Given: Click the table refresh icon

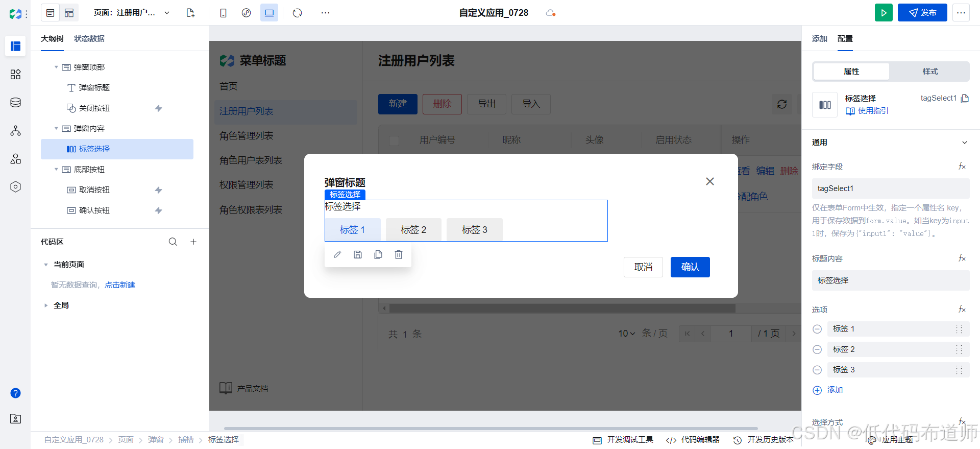Looking at the screenshot, I should click(x=782, y=104).
